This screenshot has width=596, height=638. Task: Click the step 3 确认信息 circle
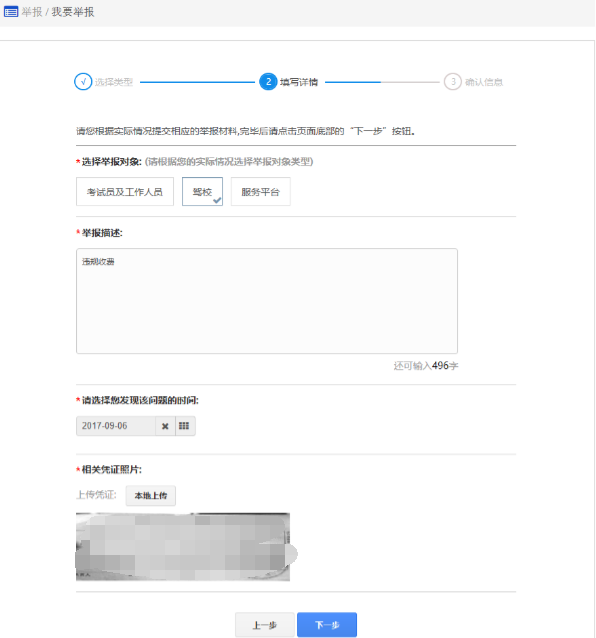(452, 82)
